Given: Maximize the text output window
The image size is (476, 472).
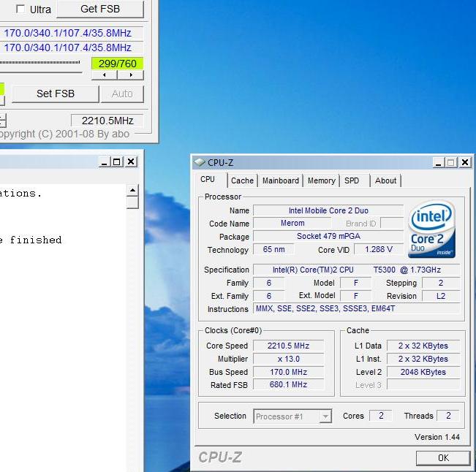Looking at the screenshot, I should [116, 161].
